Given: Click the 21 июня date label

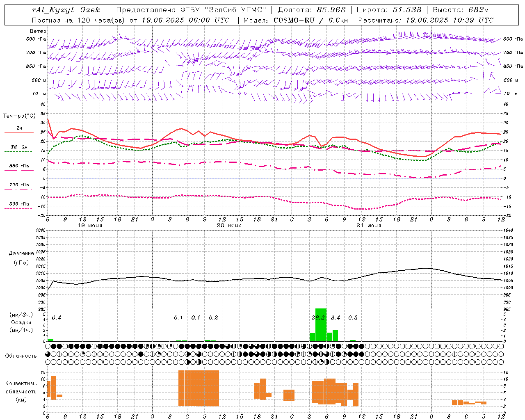Looking at the screenshot, I should [x=369, y=226].
